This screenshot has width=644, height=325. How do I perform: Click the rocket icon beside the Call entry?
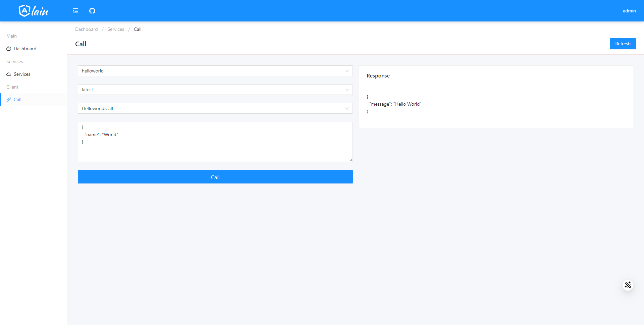coord(9,99)
